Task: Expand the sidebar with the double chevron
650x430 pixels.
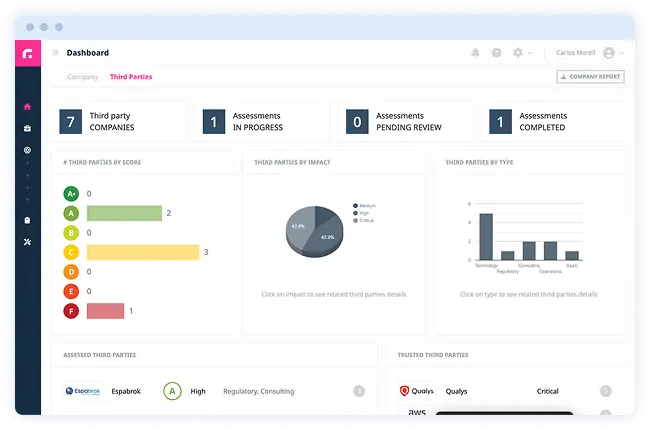Action: 56,53
